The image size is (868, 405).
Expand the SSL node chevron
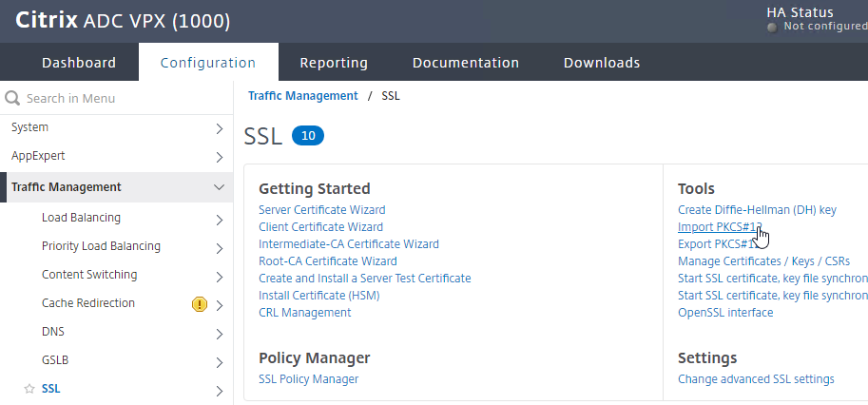click(220, 391)
